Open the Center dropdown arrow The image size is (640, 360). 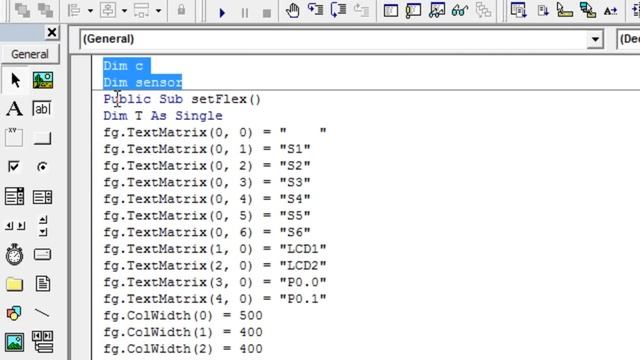pos(124,11)
